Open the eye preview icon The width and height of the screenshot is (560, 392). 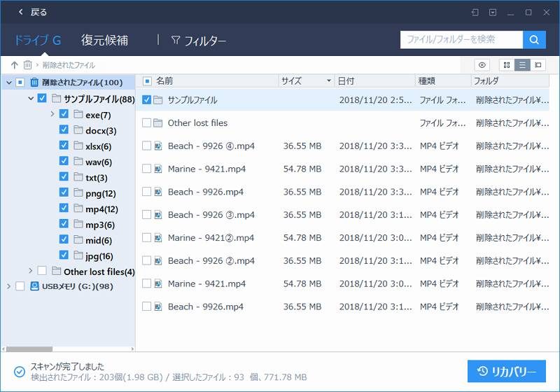point(482,65)
